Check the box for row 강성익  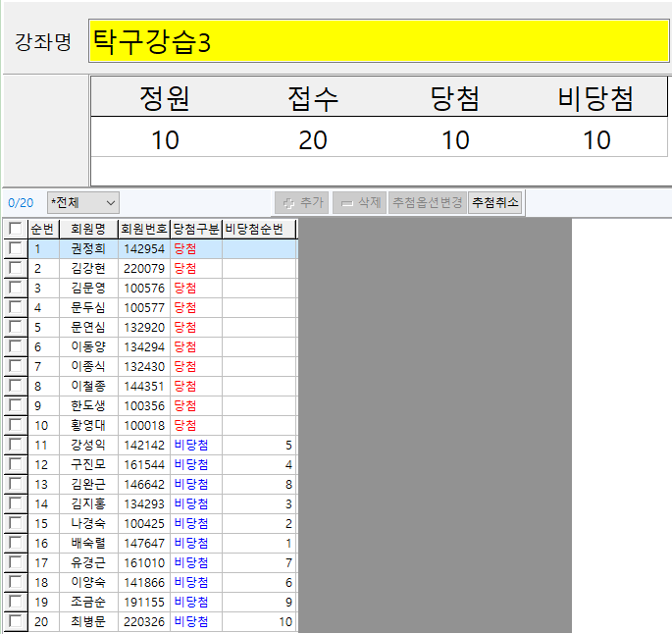[x=16, y=445]
